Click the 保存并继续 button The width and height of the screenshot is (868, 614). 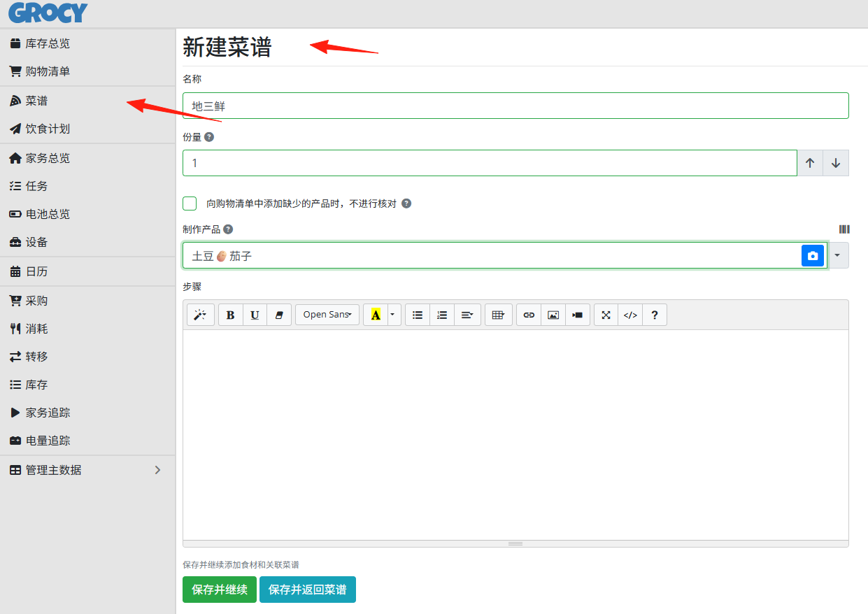click(x=220, y=590)
